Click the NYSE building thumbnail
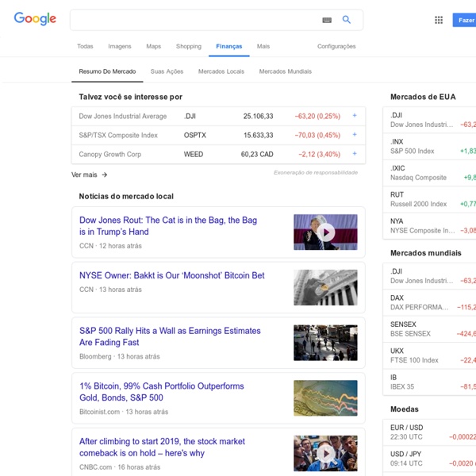Screen dimensions: 476x476 [325, 287]
